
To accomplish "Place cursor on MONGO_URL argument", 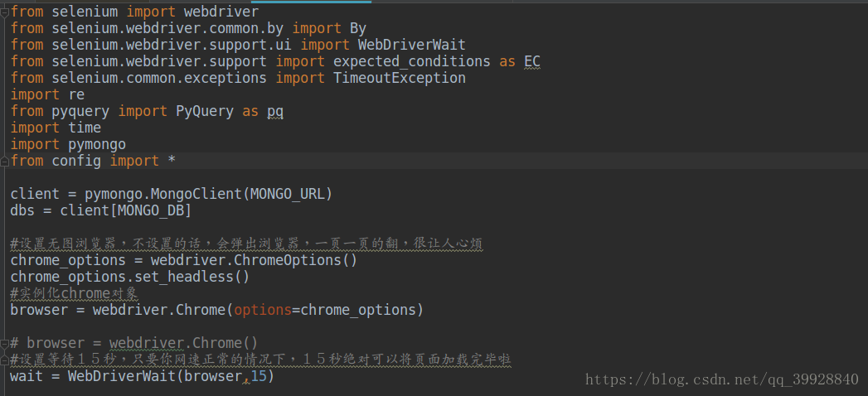I will [x=287, y=194].
